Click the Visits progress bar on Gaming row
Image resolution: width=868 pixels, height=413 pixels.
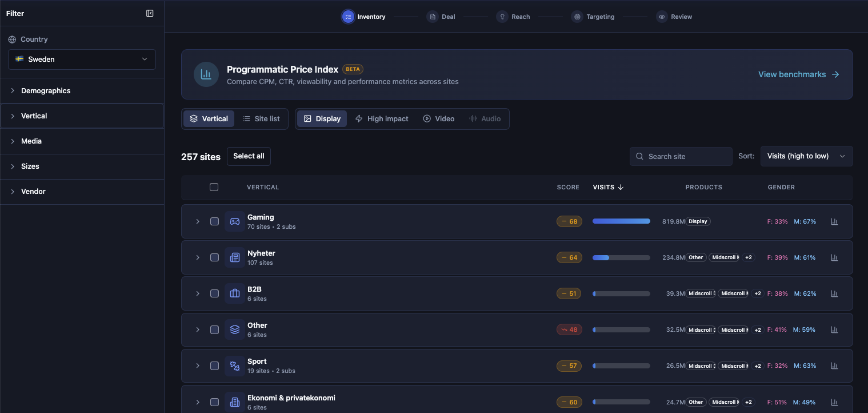[621, 221]
